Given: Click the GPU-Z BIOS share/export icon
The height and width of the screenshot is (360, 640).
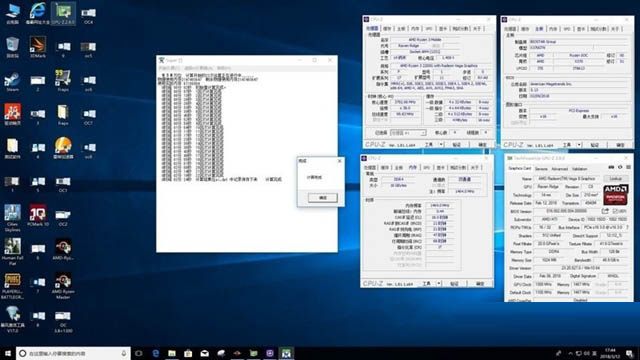Looking at the screenshot, I should click(605, 211).
